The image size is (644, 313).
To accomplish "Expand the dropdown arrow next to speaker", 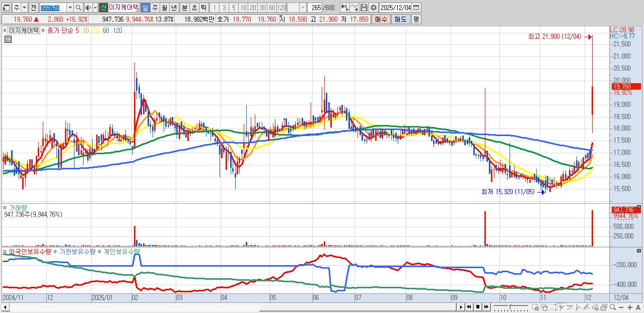I will click(95, 8).
